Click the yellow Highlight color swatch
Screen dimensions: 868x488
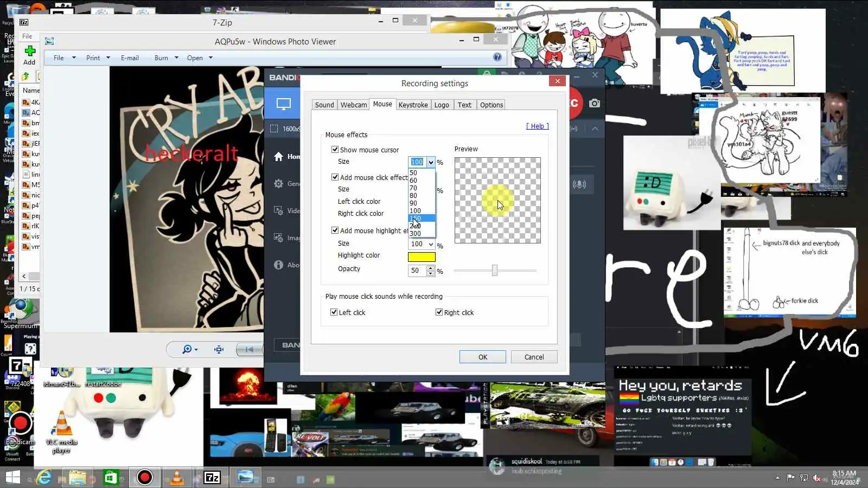[x=422, y=257]
